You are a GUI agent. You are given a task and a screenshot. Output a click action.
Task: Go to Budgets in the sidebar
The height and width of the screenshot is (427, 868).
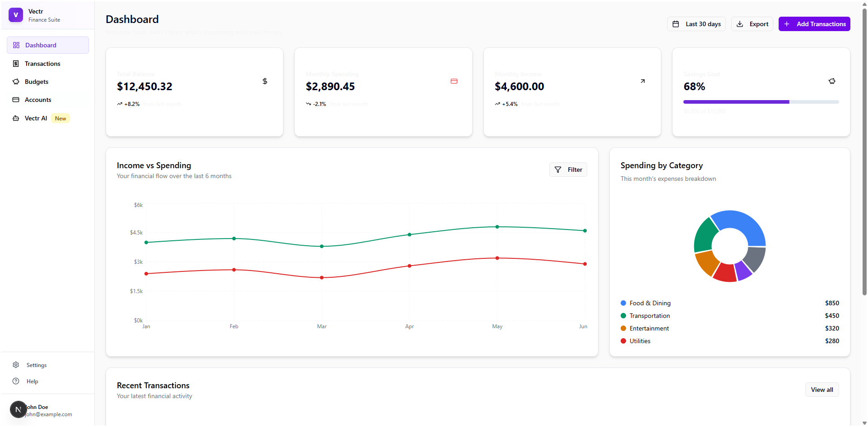(x=37, y=82)
